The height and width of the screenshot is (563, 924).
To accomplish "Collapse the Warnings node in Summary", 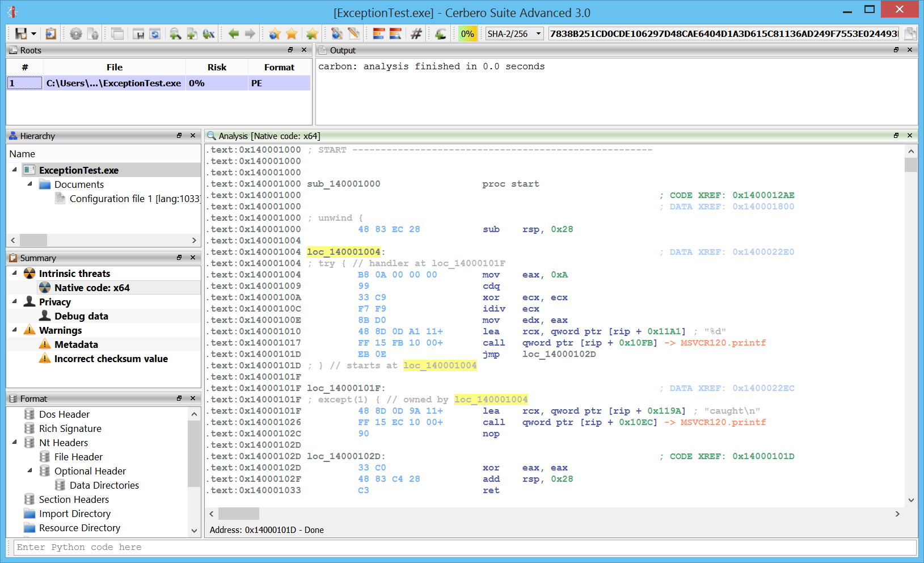I will point(15,330).
